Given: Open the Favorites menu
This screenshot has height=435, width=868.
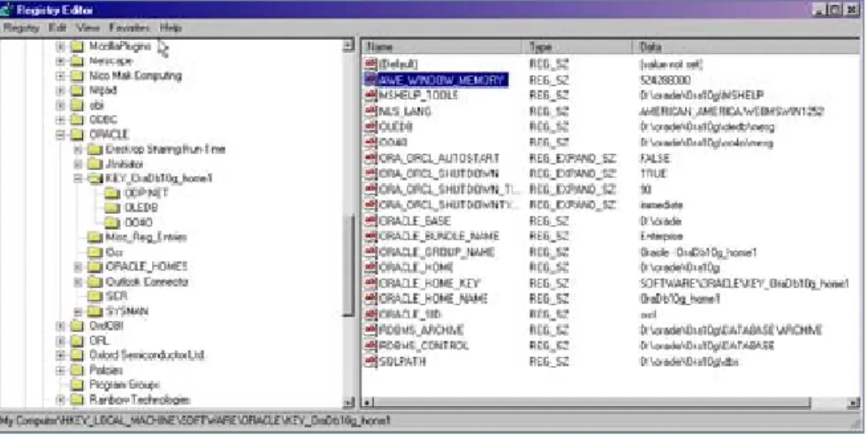Looking at the screenshot, I should 129,27.
